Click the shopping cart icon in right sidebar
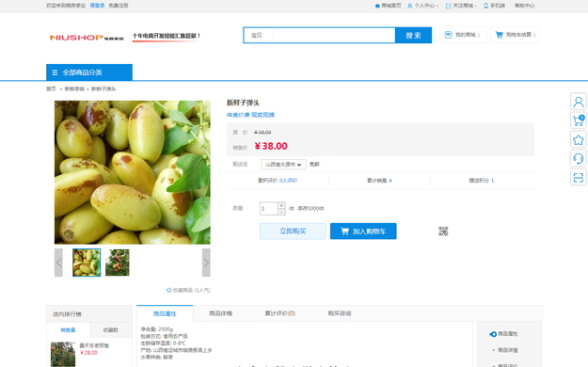This screenshot has width=588, height=367. [x=579, y=120]
